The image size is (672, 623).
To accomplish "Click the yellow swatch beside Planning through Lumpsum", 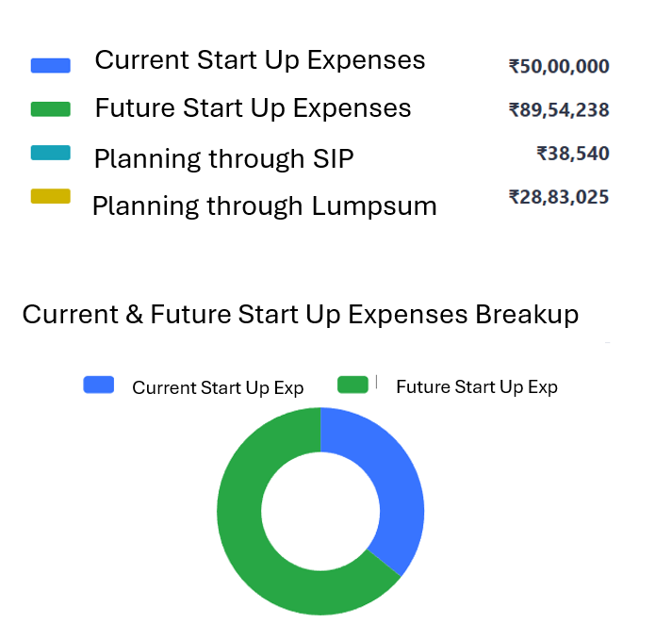I will (x=51, y=197).
